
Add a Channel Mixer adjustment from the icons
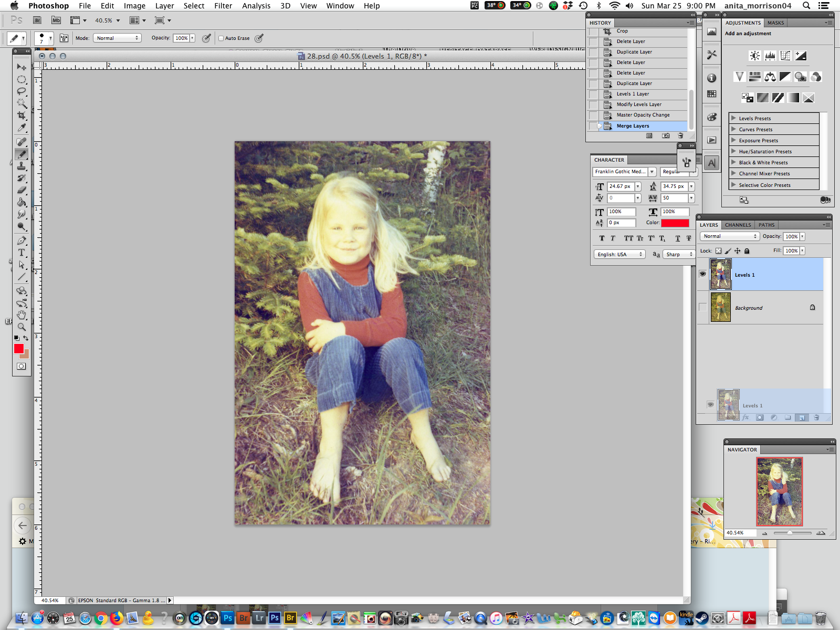coord(816,77)
